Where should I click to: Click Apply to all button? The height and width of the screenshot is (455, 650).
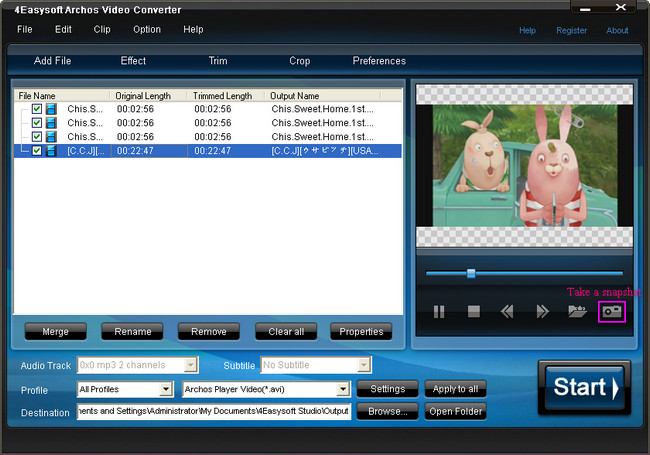click(x=455, y=389)
